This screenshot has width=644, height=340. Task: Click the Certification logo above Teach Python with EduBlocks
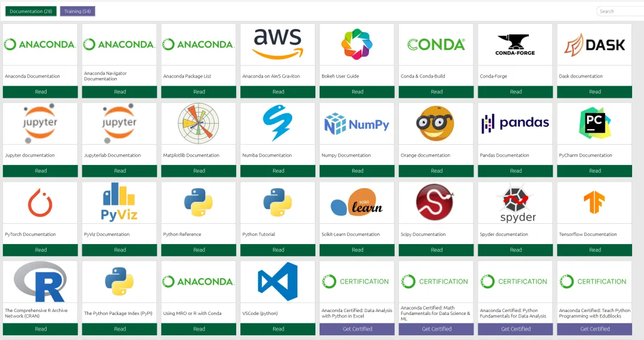point(595,282)
